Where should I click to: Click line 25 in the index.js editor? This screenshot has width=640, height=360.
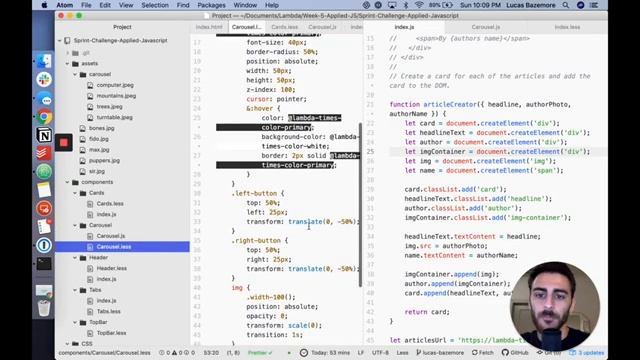click(490, 151)
